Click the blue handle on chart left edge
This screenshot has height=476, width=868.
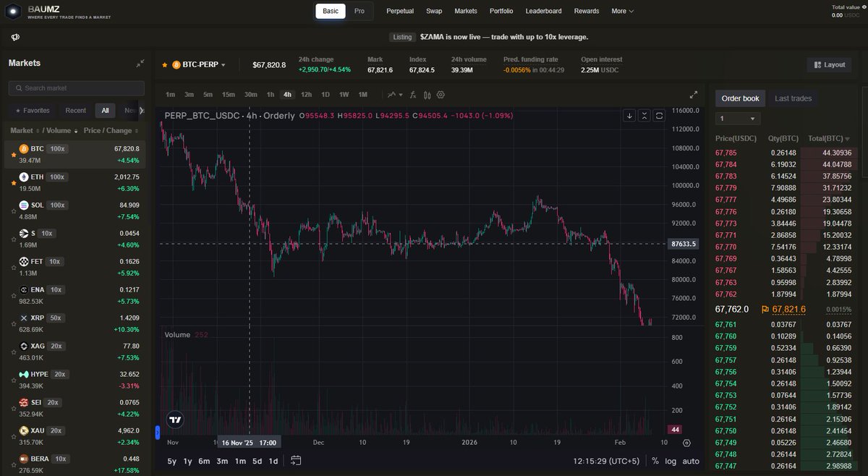pos(158,433)
